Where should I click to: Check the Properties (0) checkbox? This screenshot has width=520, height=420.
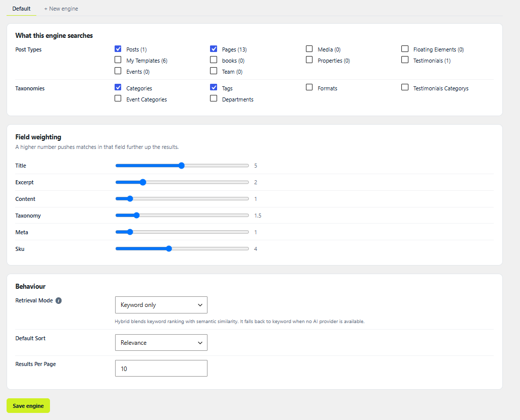[309, 60]
